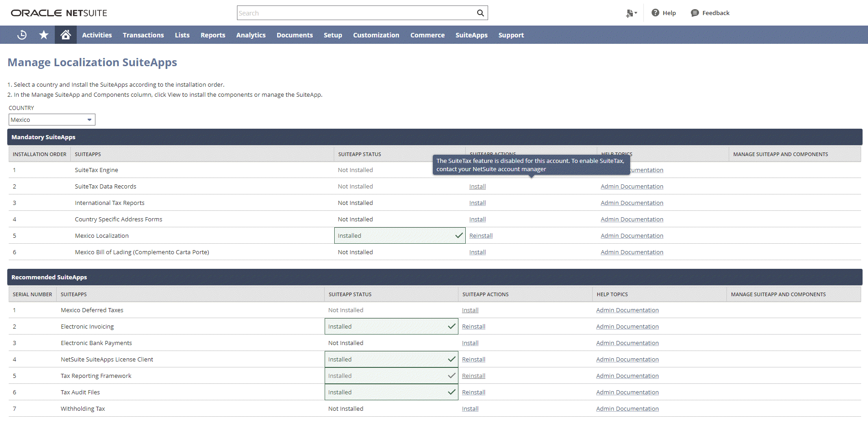
Task: Click the Serial Number column header
Action: coord(32,294)
